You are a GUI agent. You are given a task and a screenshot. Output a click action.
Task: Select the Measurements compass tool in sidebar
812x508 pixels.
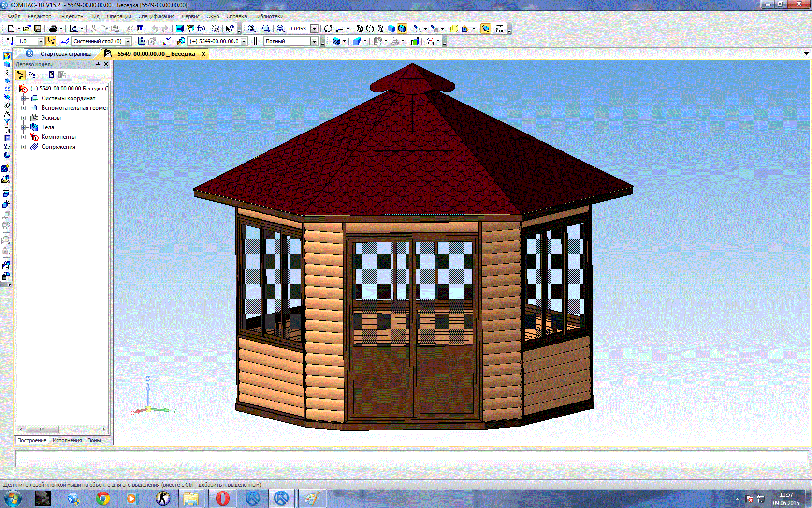[7, 114]
